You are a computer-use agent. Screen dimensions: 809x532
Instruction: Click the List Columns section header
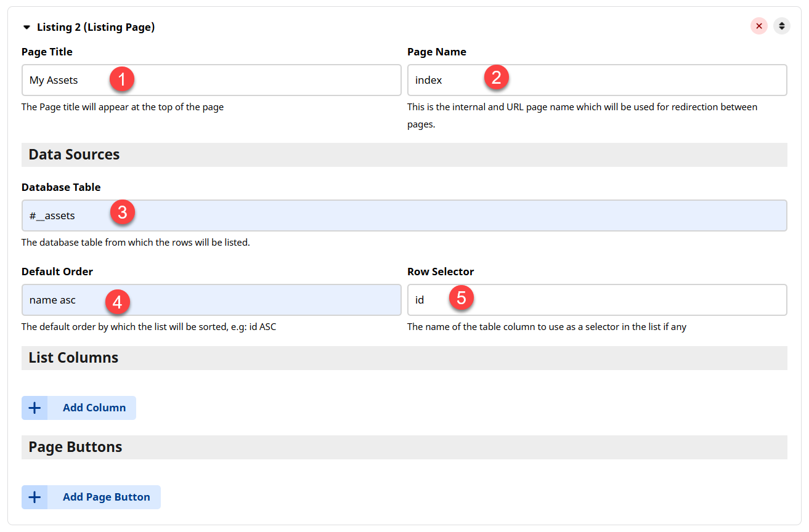pyautogui.click(x=73, y=358)
